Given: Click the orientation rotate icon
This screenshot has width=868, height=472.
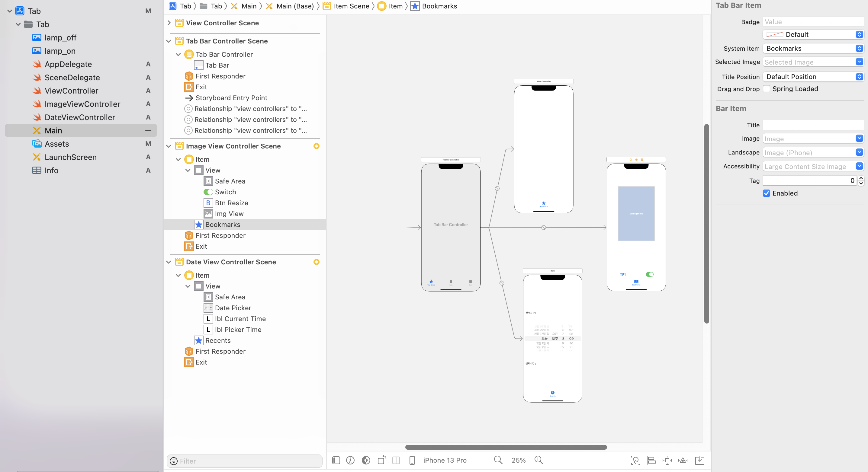Looking at the screenshot, I should [x=381, y=460].
